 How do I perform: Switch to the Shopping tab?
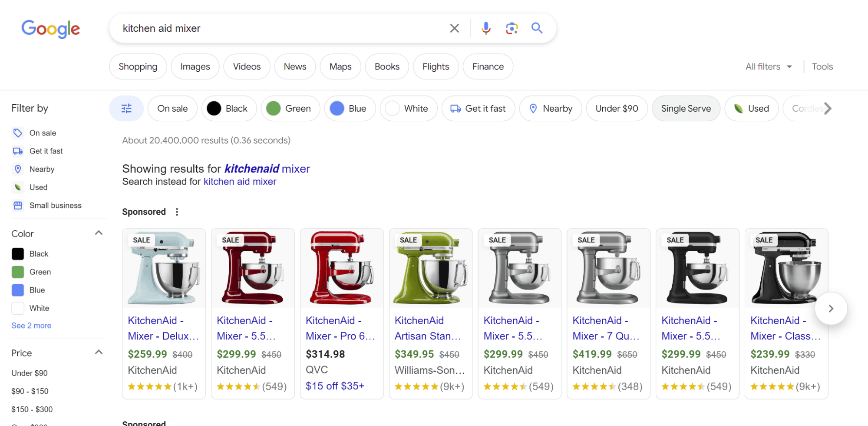point(138,66)
